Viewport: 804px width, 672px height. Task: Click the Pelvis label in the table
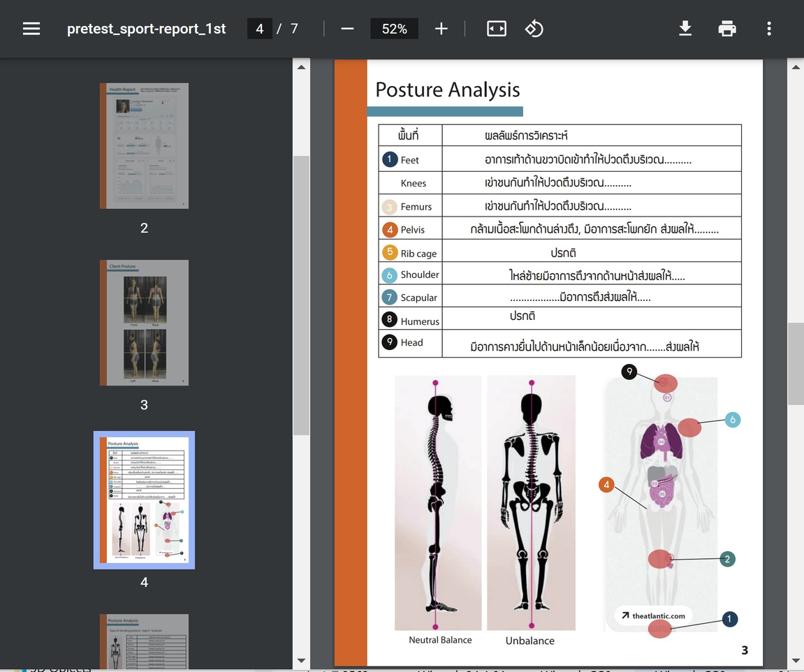point(412,230)
